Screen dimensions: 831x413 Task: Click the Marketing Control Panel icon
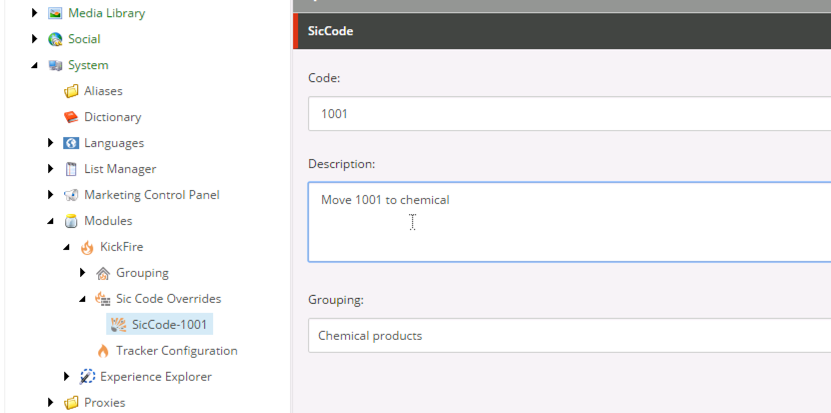tap(71, 195)
